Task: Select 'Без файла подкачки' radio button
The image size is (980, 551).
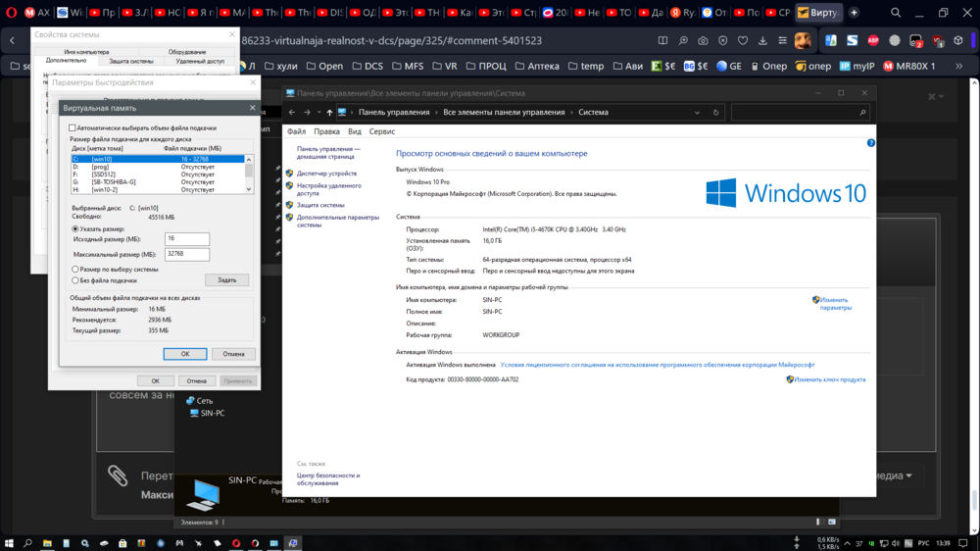Action: [75, 280]
